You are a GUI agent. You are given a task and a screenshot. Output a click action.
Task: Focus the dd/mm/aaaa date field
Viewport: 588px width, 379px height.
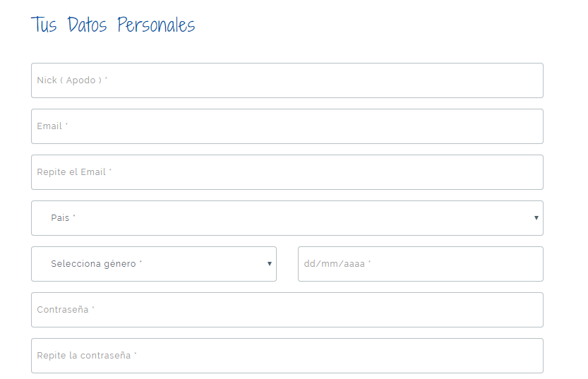coord(420,264)
